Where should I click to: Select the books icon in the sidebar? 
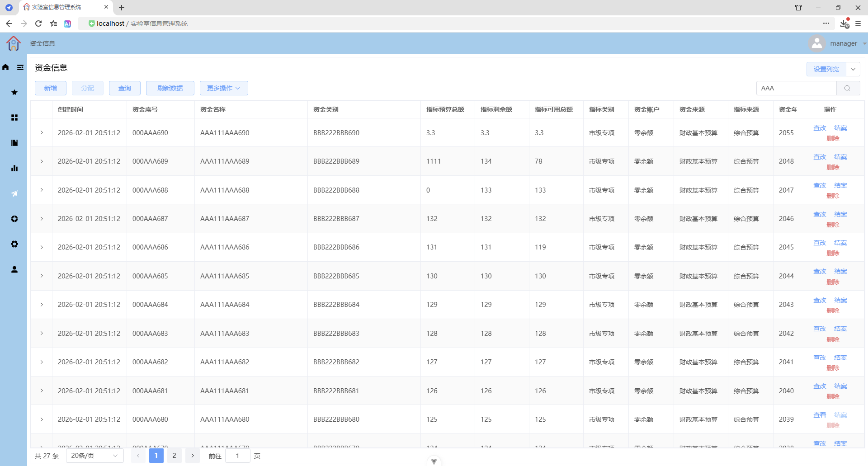14,143
